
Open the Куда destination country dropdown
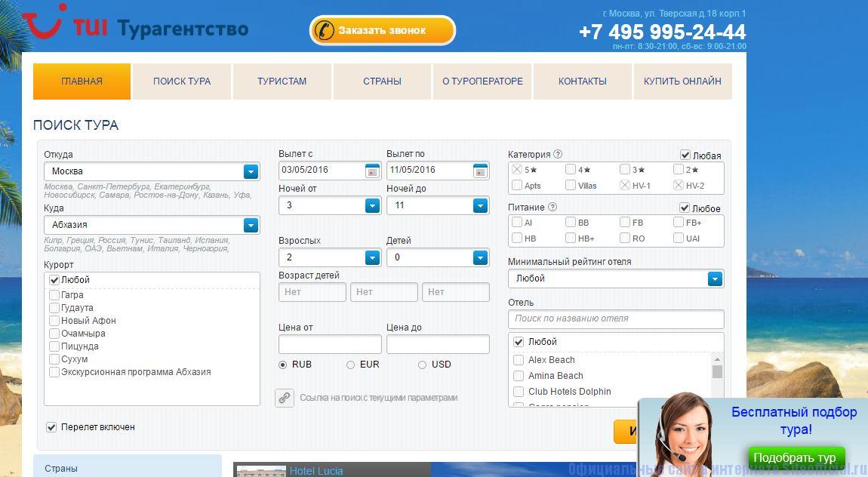tap(251, 225)
